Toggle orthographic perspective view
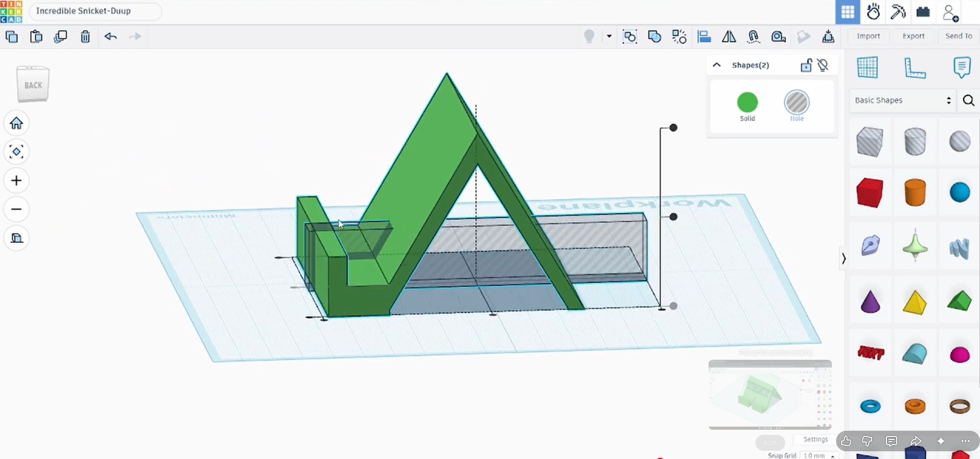Image resolution: width=980 pixels, height=459 pixels. tap(16, 238)
